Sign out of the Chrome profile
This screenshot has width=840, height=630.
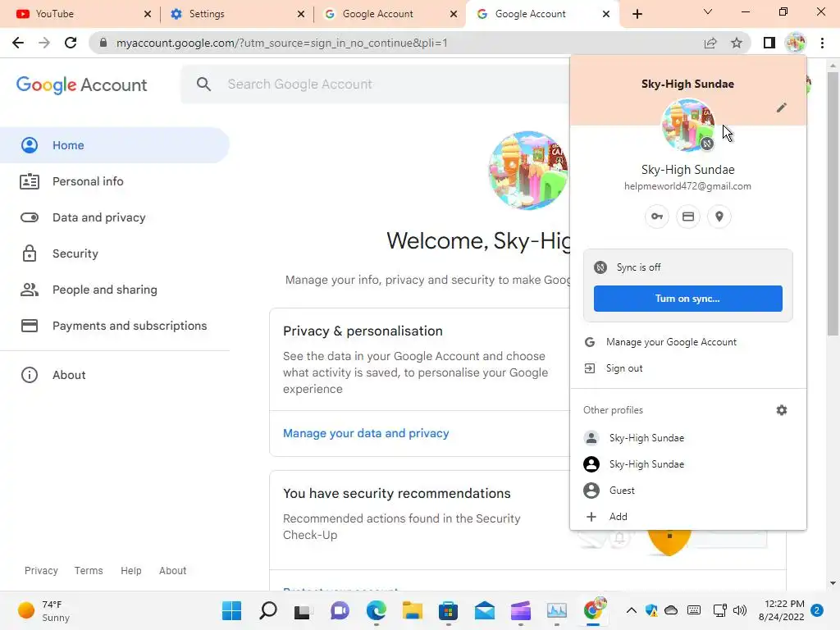(x=688, y=368)
